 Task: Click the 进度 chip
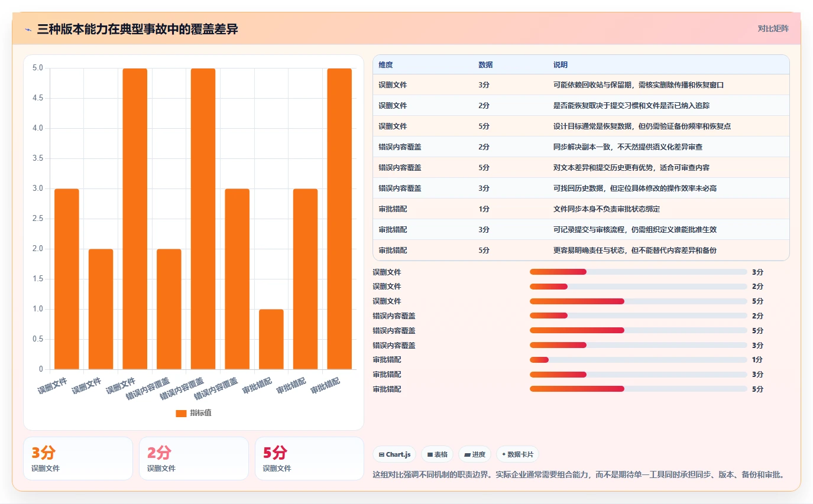[x=474, y=454]
